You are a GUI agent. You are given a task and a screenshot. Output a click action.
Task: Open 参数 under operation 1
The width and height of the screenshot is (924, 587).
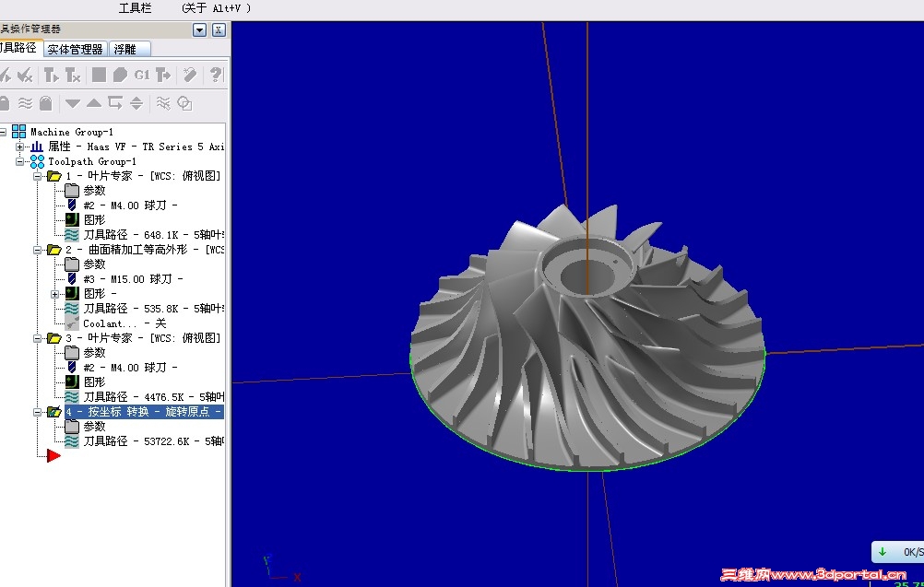94,190
